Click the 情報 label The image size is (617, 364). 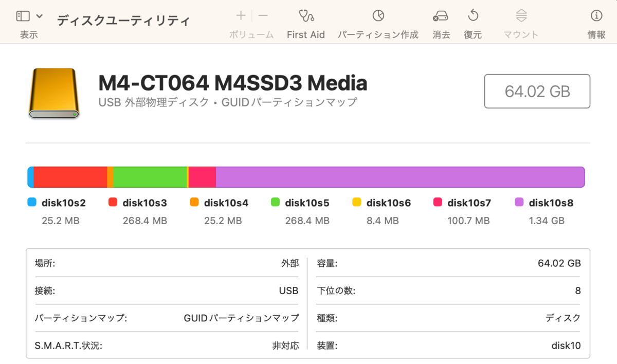[x=596, y=34]
